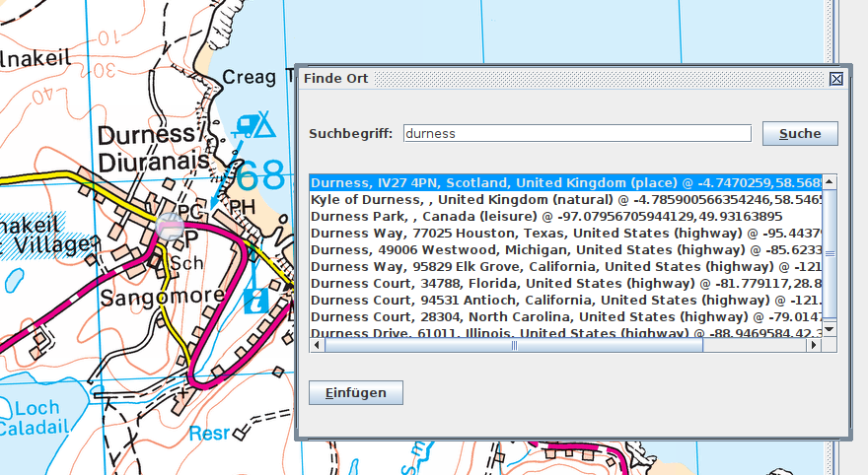Pick Durness Court, Antioch, California entry
This screenshot has width=868, height=475.
(567, 301)
